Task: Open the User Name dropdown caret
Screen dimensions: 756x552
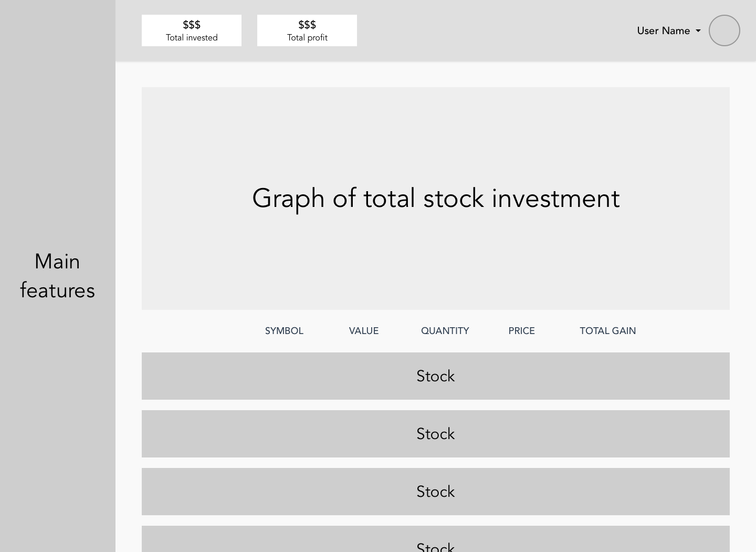Action: point(698,31)
